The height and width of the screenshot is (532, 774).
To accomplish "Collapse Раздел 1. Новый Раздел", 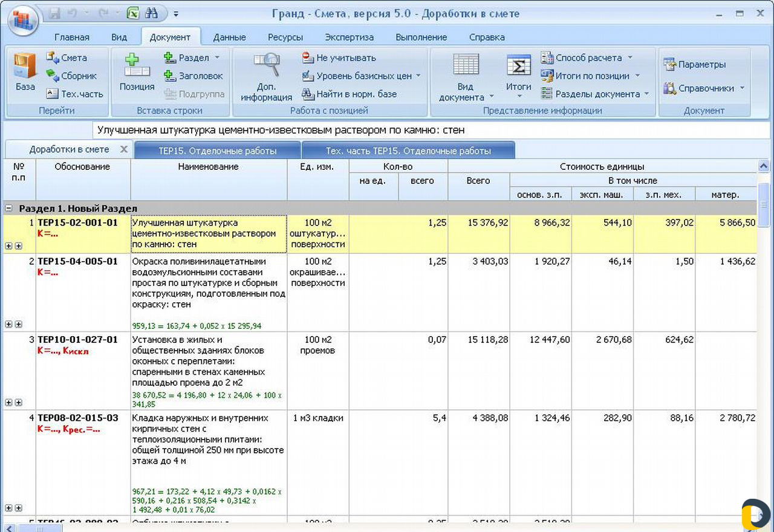I will click(x=9, y=208).
